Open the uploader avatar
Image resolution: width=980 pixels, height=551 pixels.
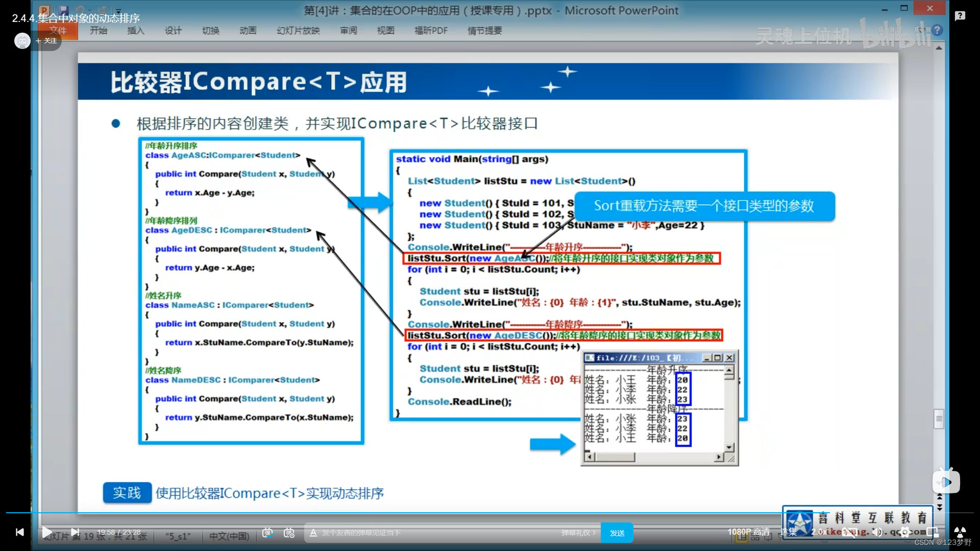tap(22, 41)
